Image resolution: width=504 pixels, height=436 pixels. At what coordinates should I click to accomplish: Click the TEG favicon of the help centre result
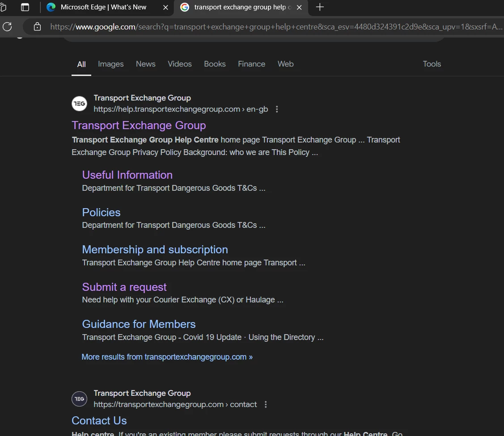pyautogui.click(x=79, y=104)
